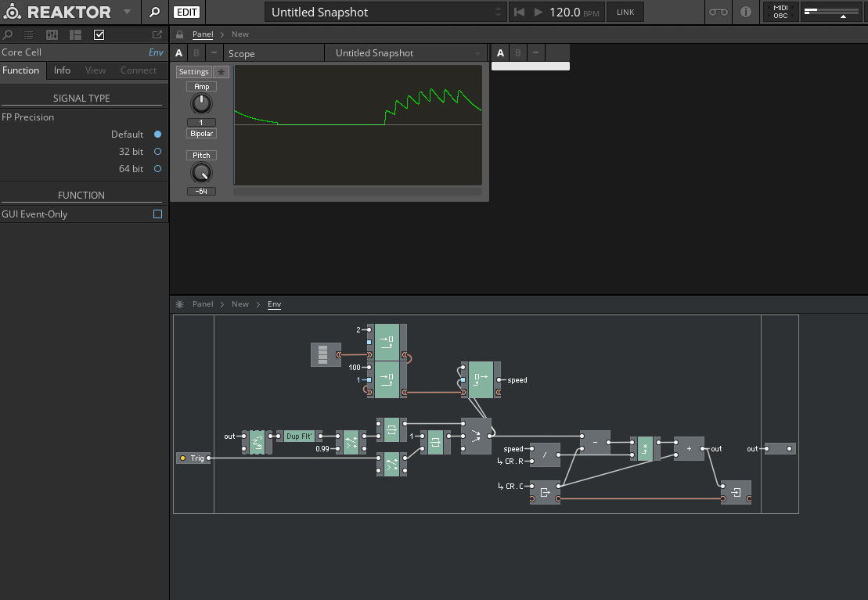The width and height of the screenshot is (868, 600).
Task: Click the panel lock icon
Action: tap(180, 34)
